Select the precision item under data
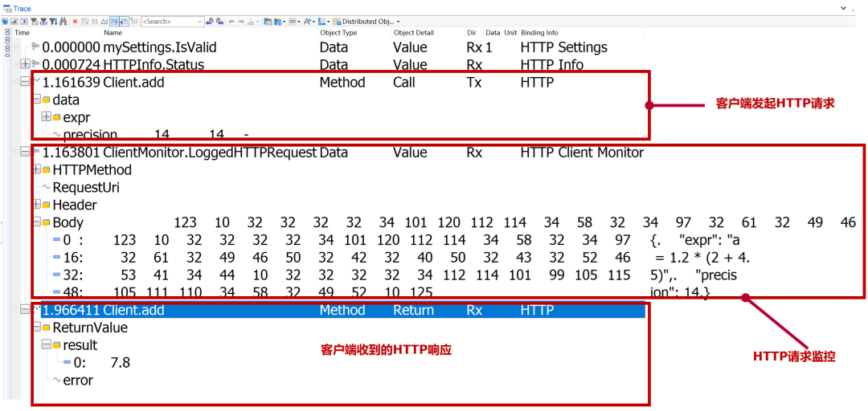Screen dimensions: 868x411 pyautogui.click(x=90, y=134)
